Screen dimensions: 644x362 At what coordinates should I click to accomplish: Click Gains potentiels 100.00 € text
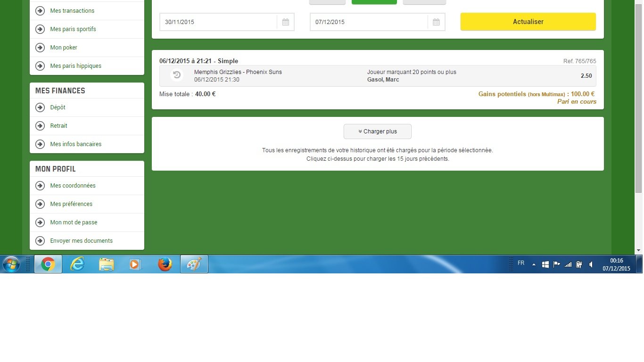pos(537,94)
